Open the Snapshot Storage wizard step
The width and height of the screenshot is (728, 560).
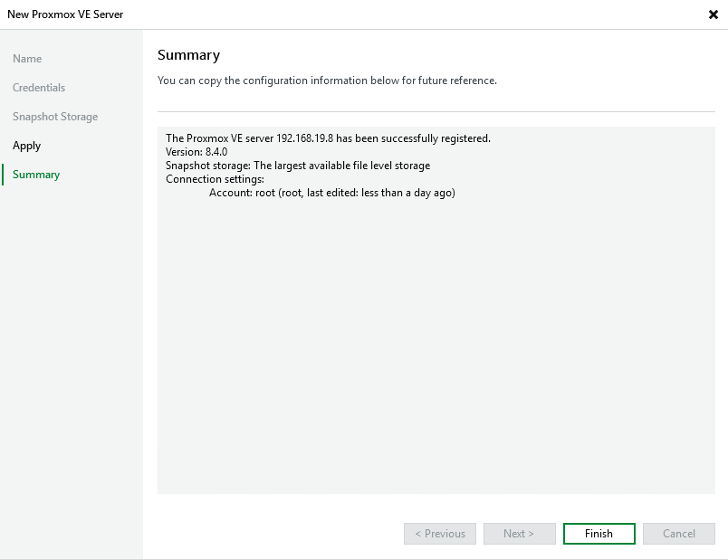55,117
